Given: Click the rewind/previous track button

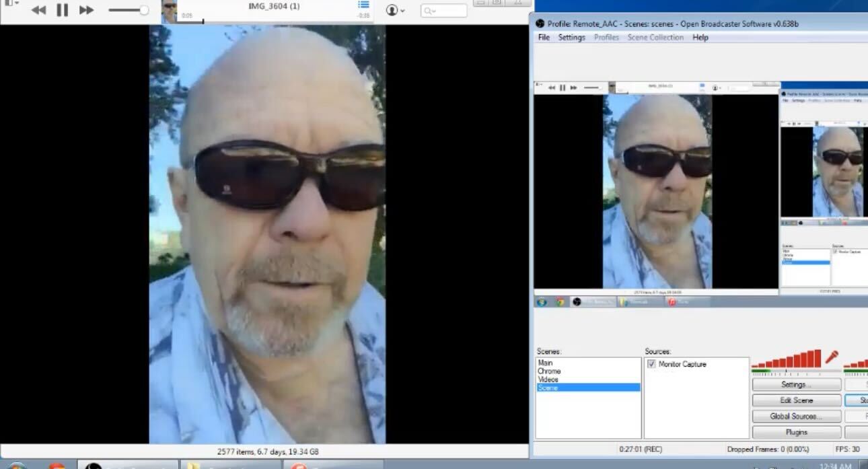Looking at the screenshot, I should (39, 10).
